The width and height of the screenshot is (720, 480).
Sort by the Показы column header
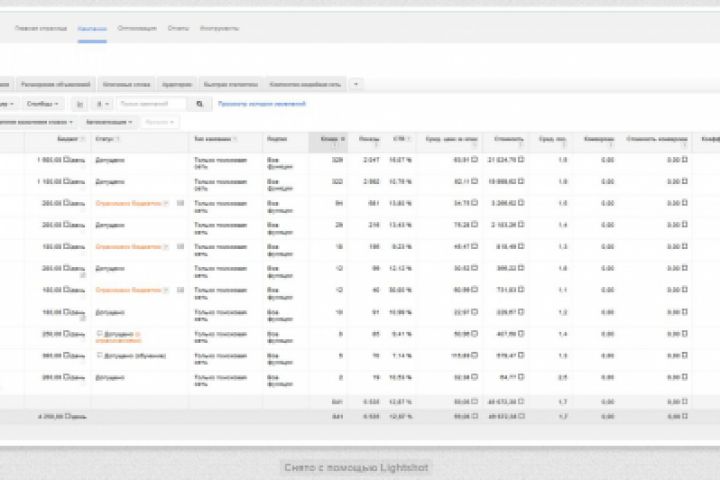point(369,139)
